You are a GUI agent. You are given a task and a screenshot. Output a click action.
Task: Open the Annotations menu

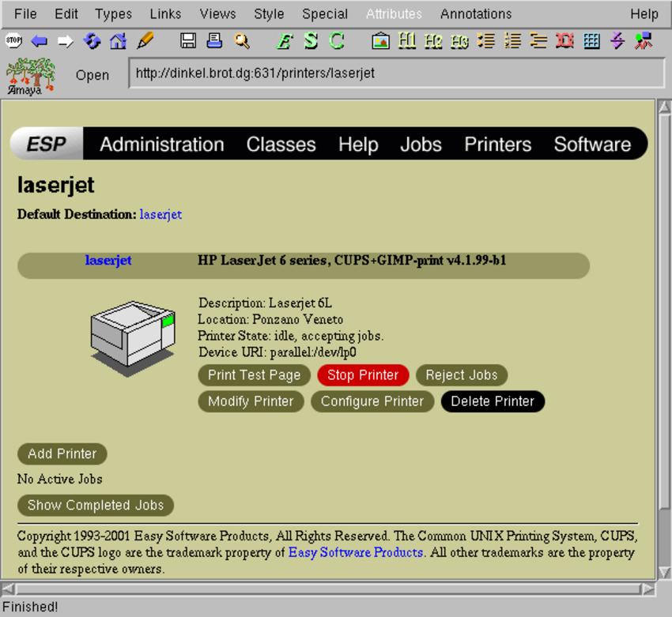pos(475,14)
